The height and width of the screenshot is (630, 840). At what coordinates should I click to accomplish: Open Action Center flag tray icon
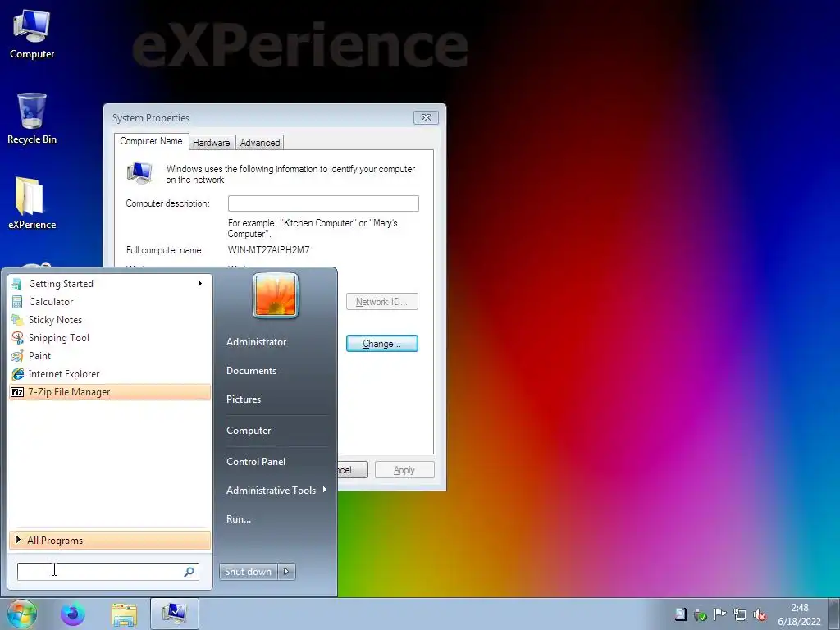point(720,615)
